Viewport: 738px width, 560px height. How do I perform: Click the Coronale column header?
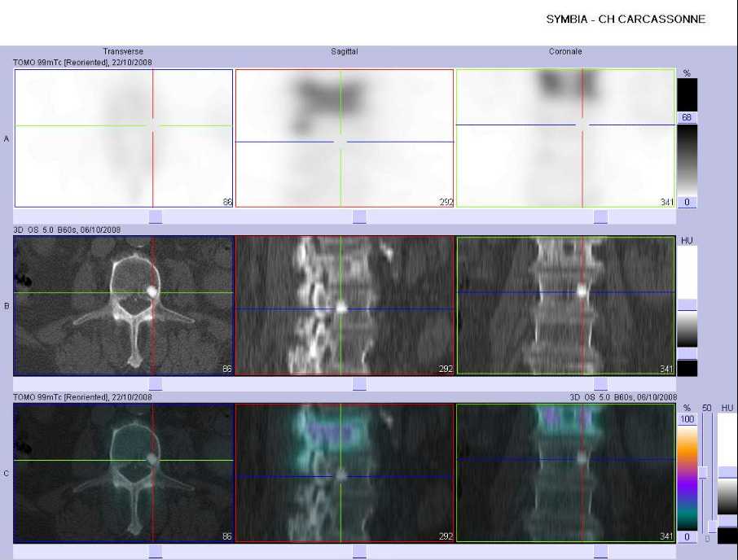point(565,51)
